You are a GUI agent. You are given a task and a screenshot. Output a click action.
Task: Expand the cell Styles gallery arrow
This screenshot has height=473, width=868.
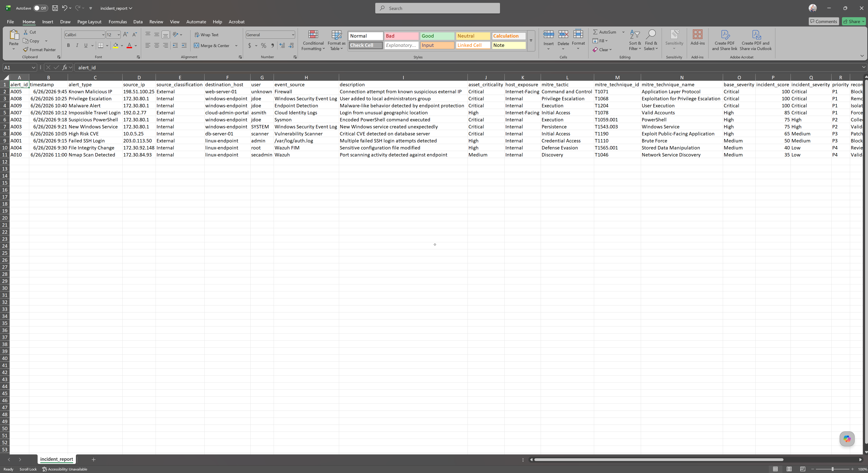click(x=531, y=41)
